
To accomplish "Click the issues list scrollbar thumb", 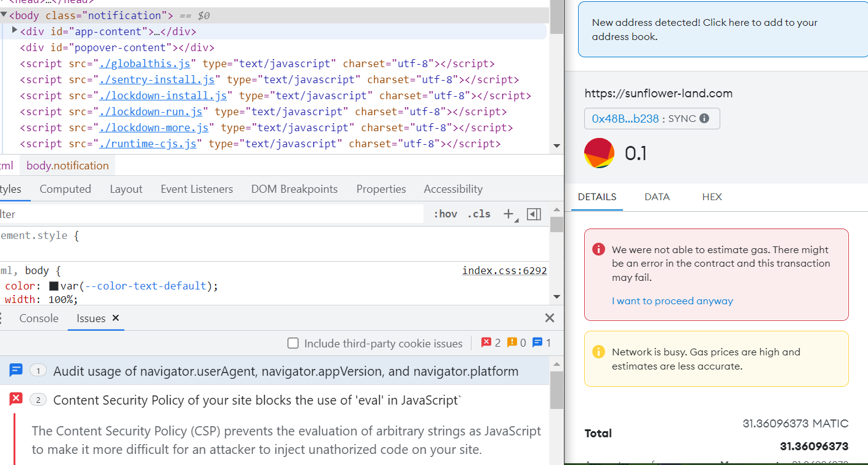I will [x=557, y=390].
